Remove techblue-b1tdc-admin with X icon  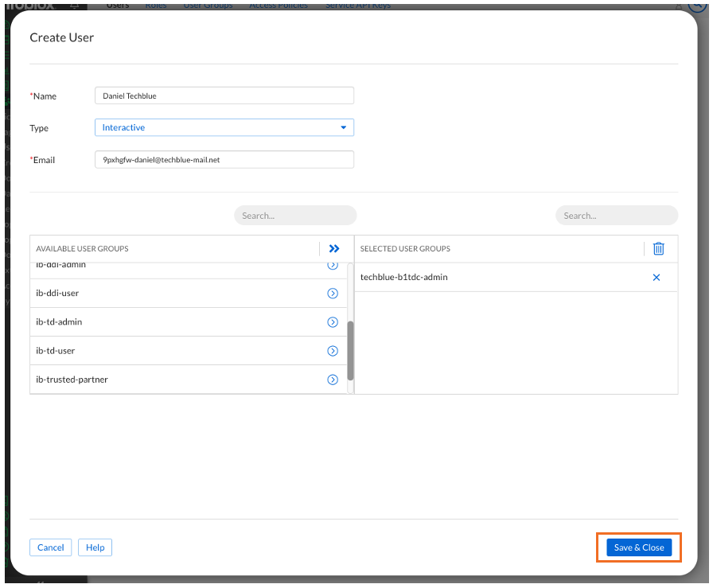click(657, 278)
